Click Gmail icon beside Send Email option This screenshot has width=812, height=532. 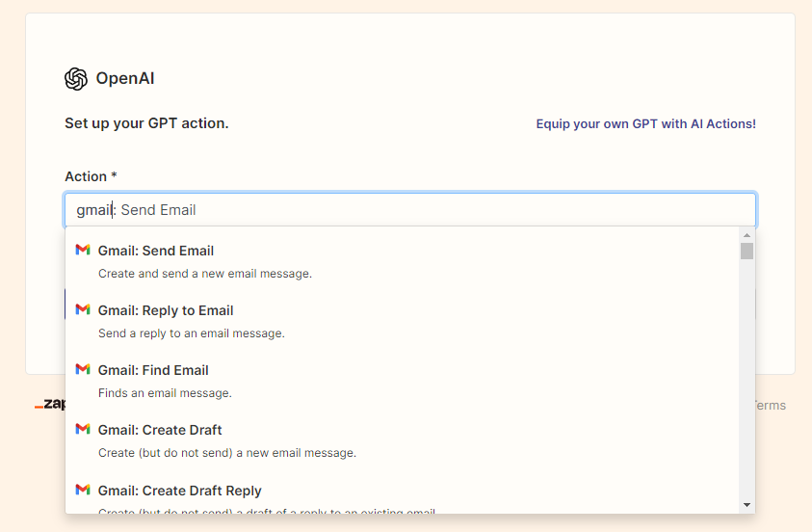click(x=83, y=250)
